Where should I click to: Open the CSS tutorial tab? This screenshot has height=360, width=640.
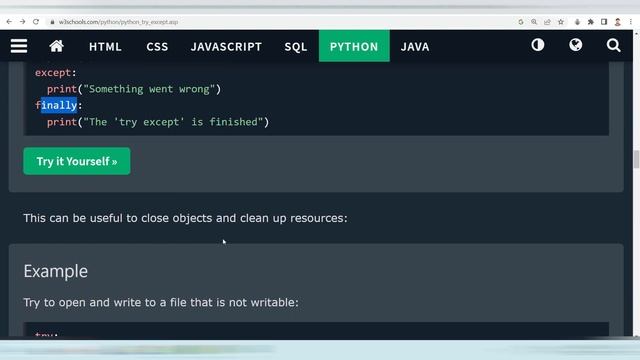[x=157, y=47]
